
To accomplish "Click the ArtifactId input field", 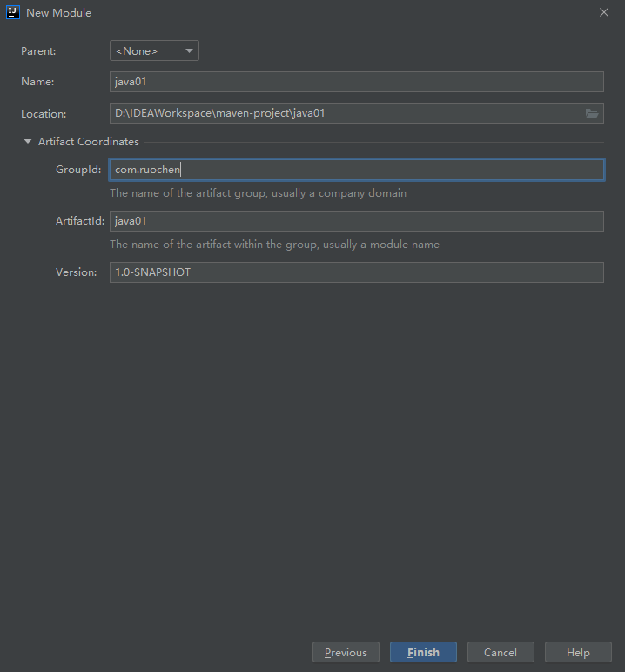I will [x=357, y=221].
